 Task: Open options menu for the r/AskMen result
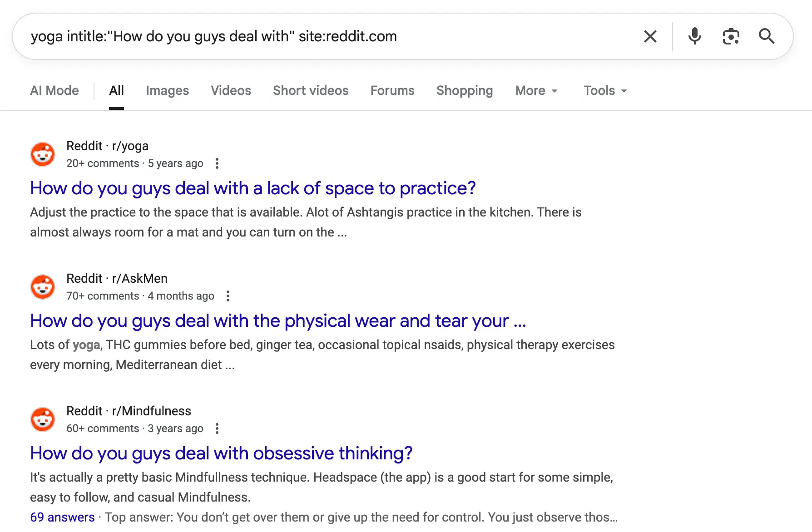point(228,296)
